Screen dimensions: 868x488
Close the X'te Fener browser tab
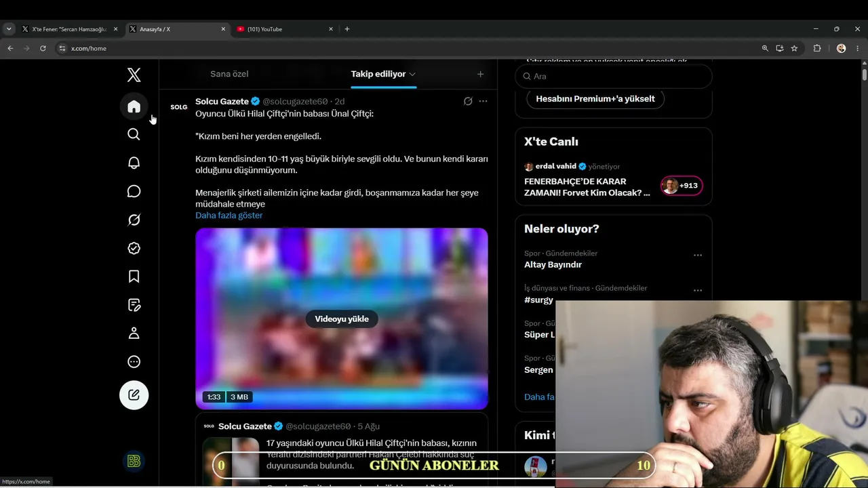click(115, 29)
